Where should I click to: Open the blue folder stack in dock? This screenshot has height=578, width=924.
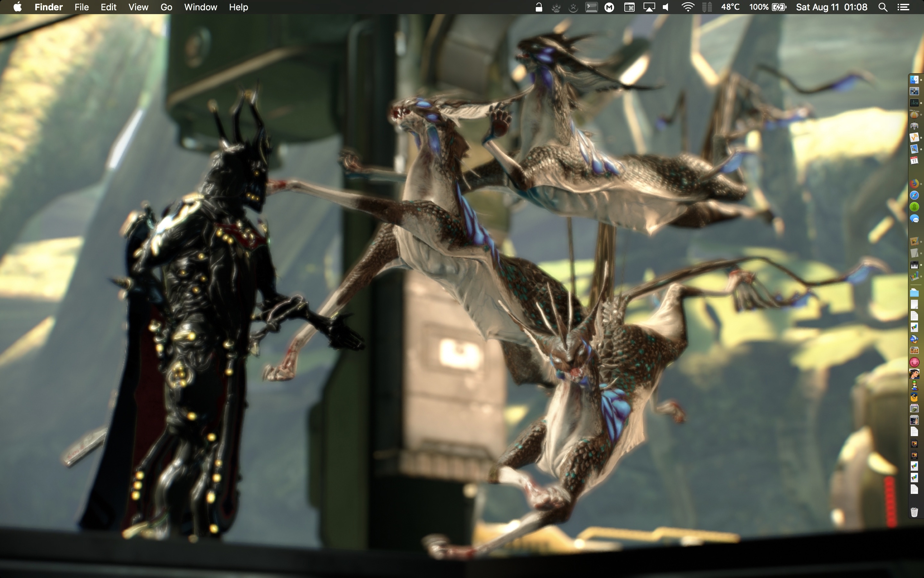point(914,293)
